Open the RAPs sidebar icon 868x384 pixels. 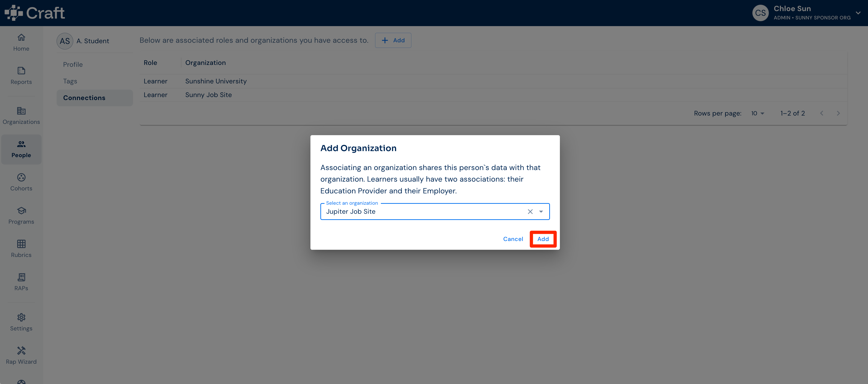[21, 277]
